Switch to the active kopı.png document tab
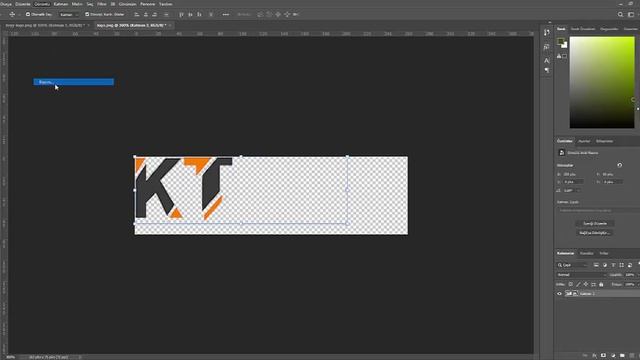 (133, 25)
